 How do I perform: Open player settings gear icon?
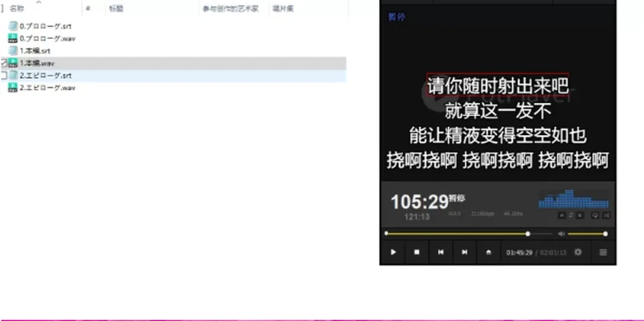[x=578, y=252]
